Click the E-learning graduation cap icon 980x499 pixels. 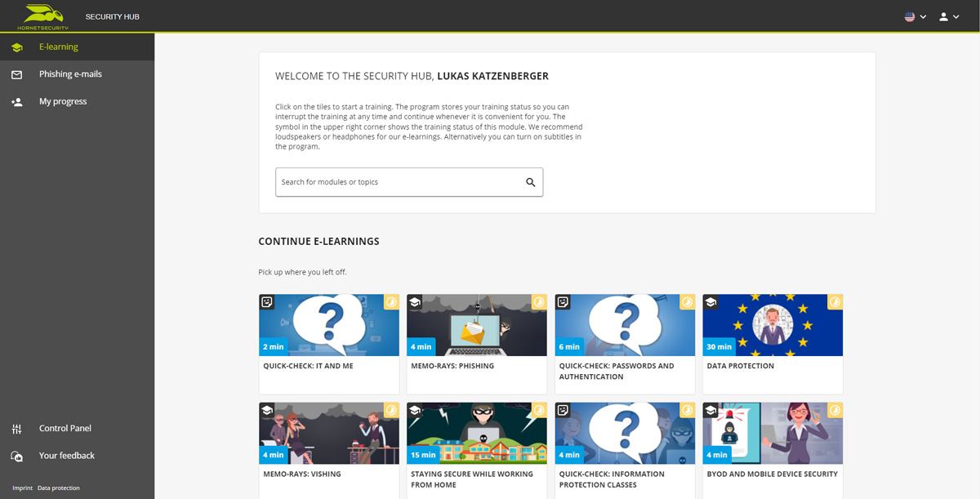coord(16,47)
